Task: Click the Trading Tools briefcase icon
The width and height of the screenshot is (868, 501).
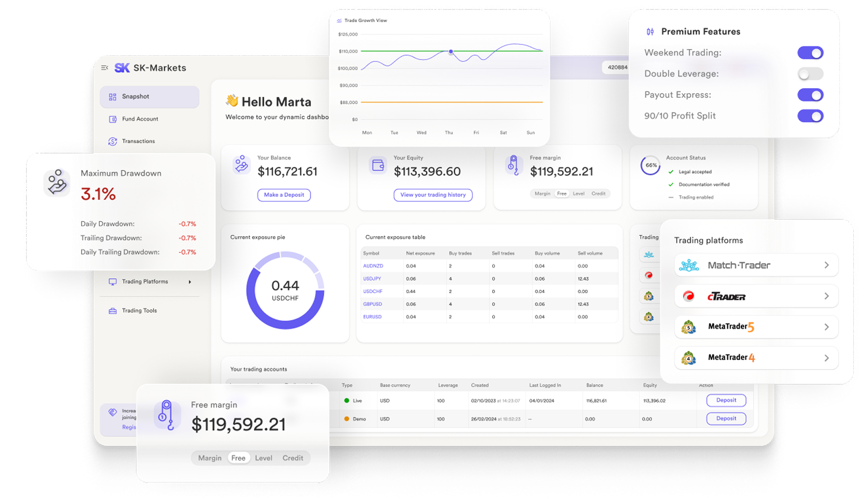Action: point(113,311)
